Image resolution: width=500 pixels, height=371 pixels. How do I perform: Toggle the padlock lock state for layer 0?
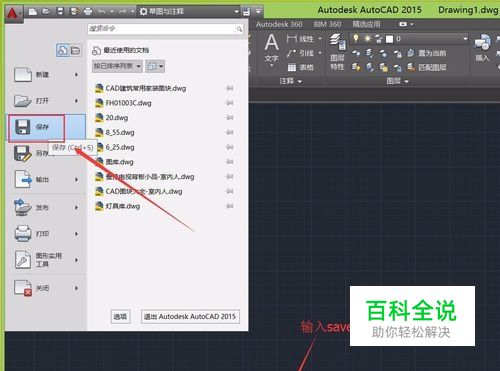[x=379, y=39]
